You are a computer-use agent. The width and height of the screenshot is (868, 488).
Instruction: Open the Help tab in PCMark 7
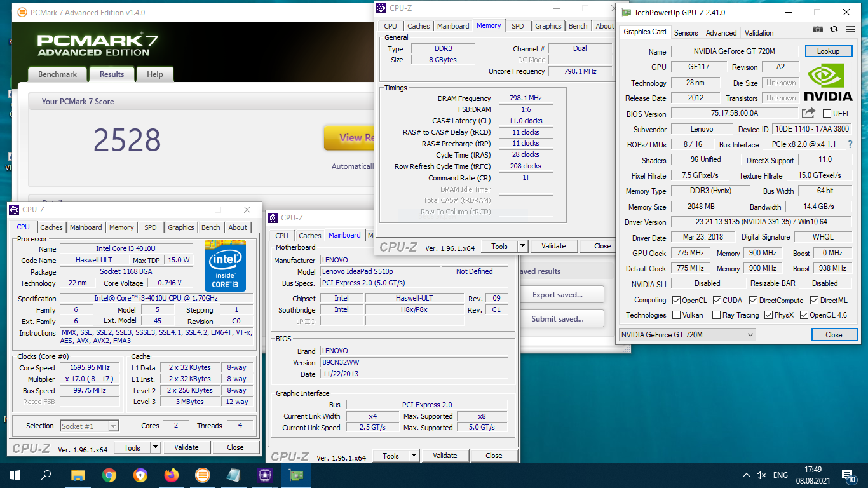[x=155, y=74]
